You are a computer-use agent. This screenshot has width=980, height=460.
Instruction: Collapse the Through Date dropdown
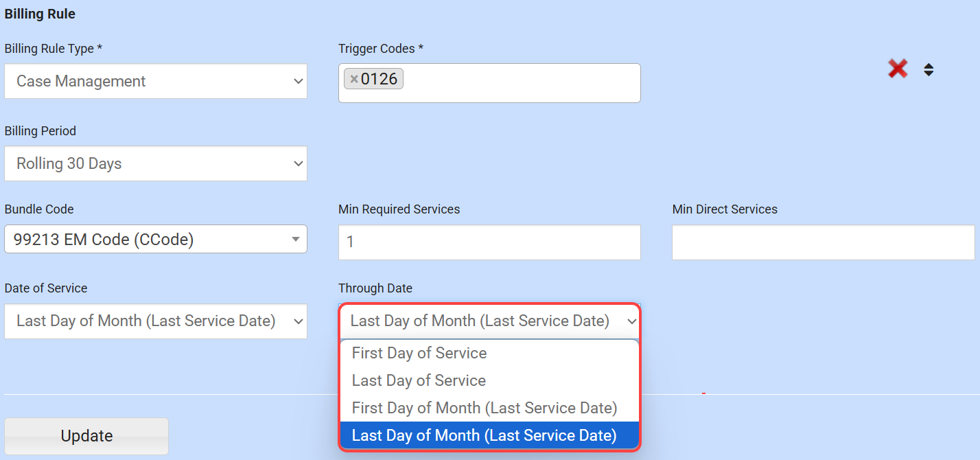point(489,321)
